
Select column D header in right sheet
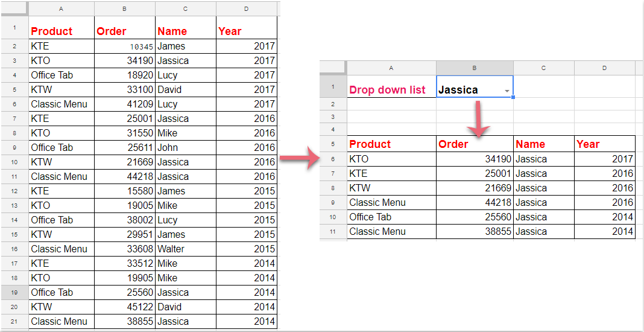tap(604, 68)
